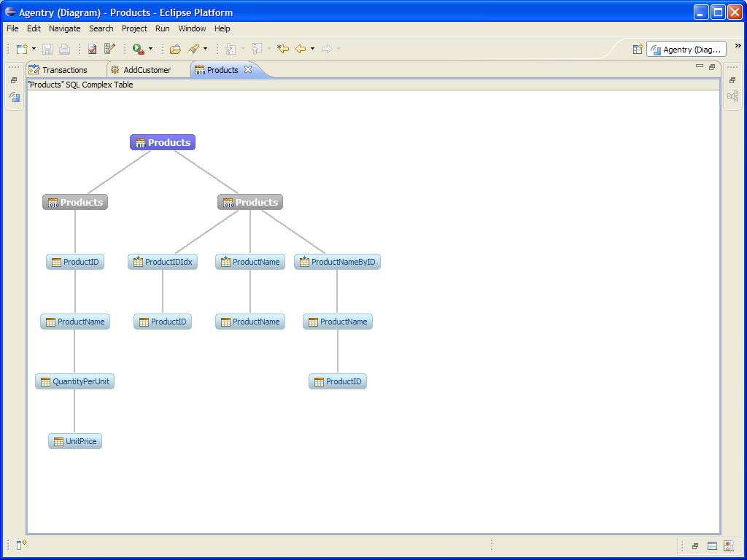
Task: Click the red checkmark document toolbar icon
Action: (93, 49)
